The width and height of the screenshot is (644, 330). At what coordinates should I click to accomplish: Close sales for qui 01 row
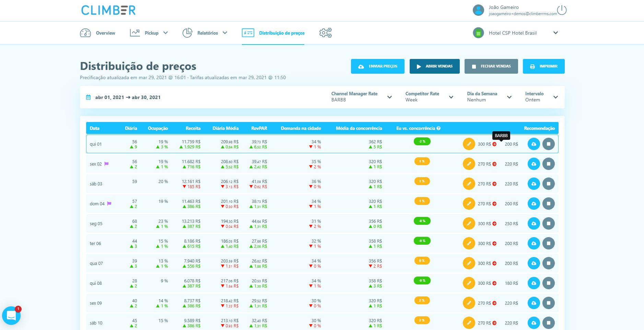(x=548, y=144)
